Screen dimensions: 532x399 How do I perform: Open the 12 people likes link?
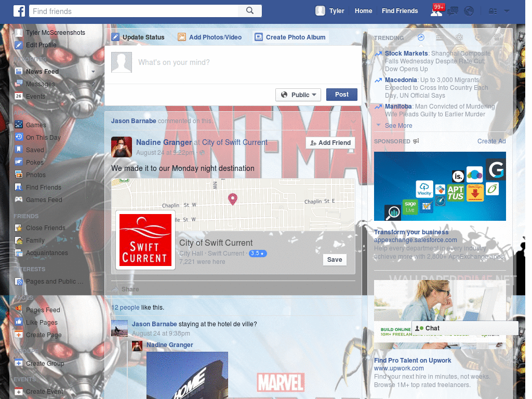click(125, 308)
